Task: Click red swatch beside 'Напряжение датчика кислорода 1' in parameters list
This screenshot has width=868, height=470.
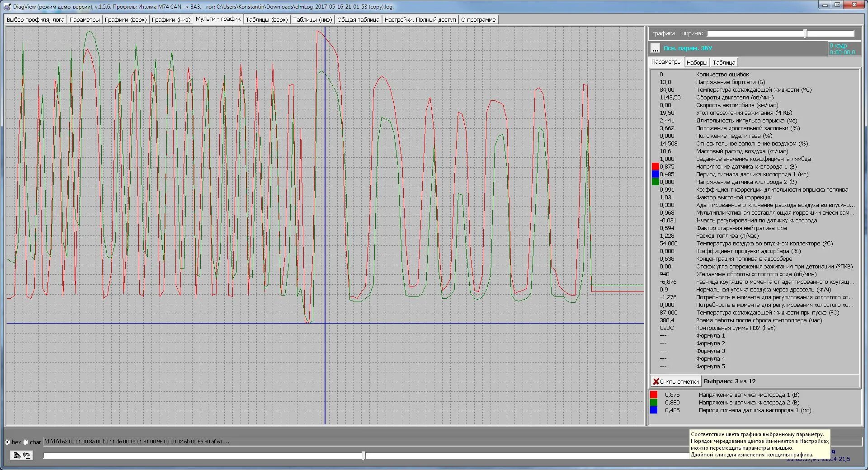Action: (655, 167)
